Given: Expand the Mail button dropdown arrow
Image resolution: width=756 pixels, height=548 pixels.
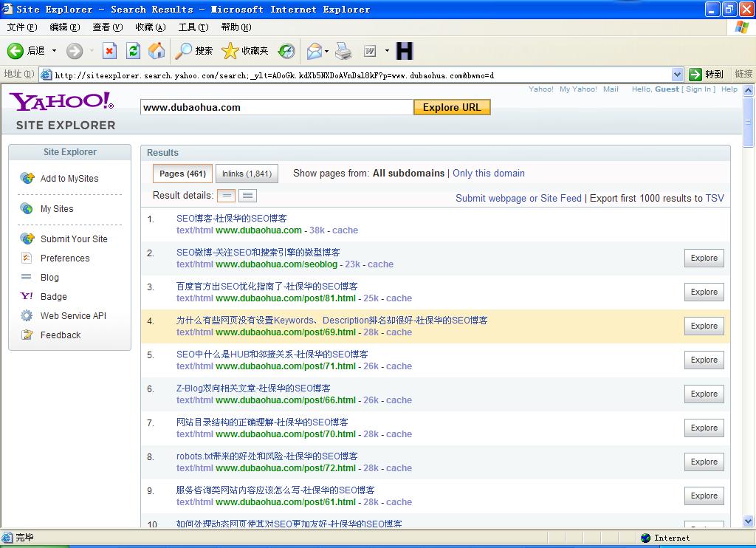Looking at the screenshot, I should tap(327, 51).
